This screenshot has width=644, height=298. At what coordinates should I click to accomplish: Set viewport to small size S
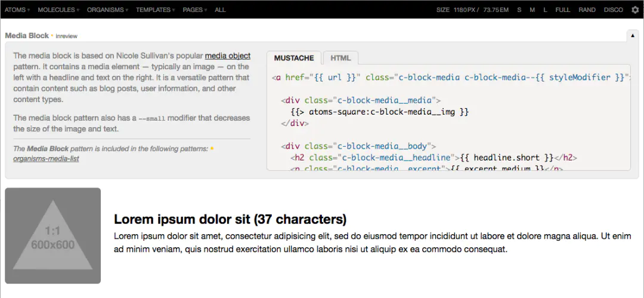pos(519,10)
